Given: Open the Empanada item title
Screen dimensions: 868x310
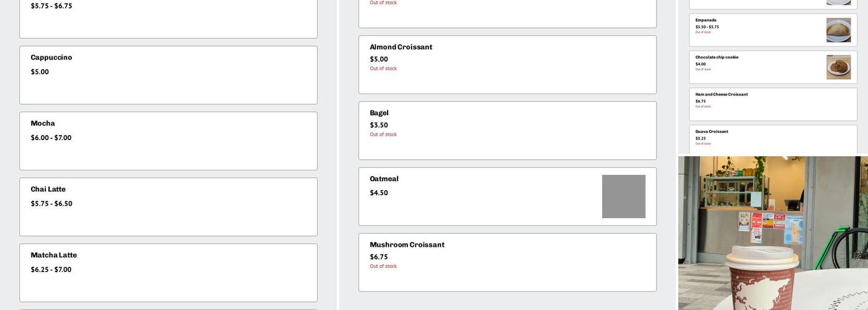Looking at the screenshot, I should click(706, 20).
